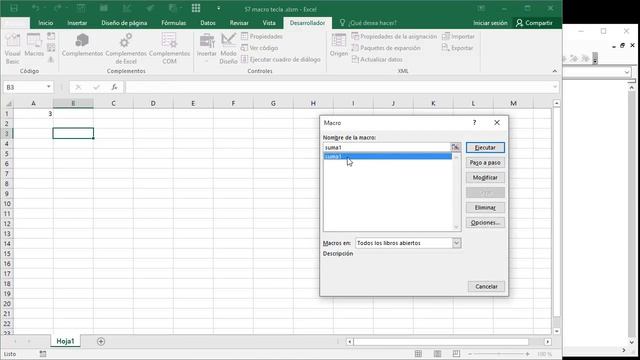This screenshot has width=640, height=360.
Task: Click Ejecutar cuadro de diálogo
Action: point(281,59)
